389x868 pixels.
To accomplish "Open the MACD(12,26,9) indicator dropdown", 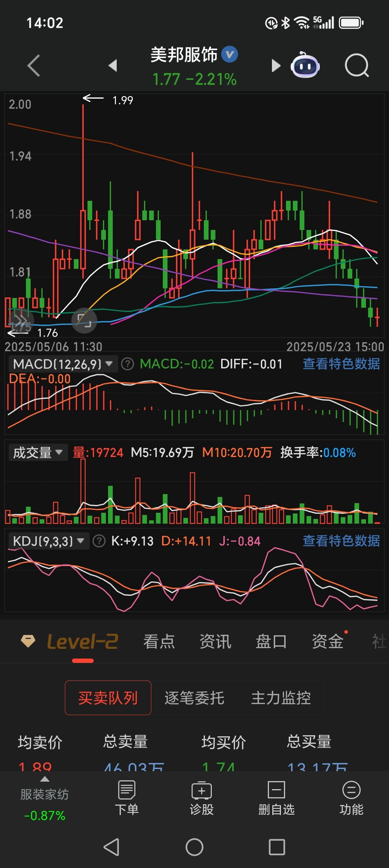I will pos(63,364).
